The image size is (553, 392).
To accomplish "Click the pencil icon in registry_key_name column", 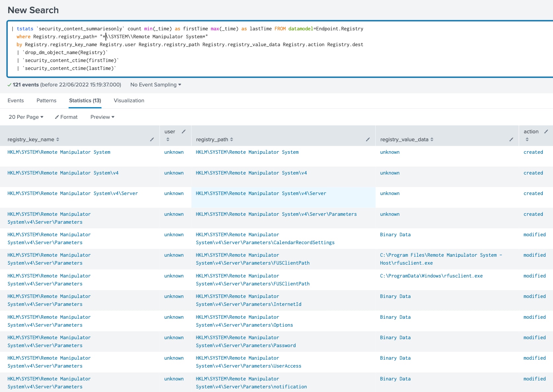I will 152,140.
